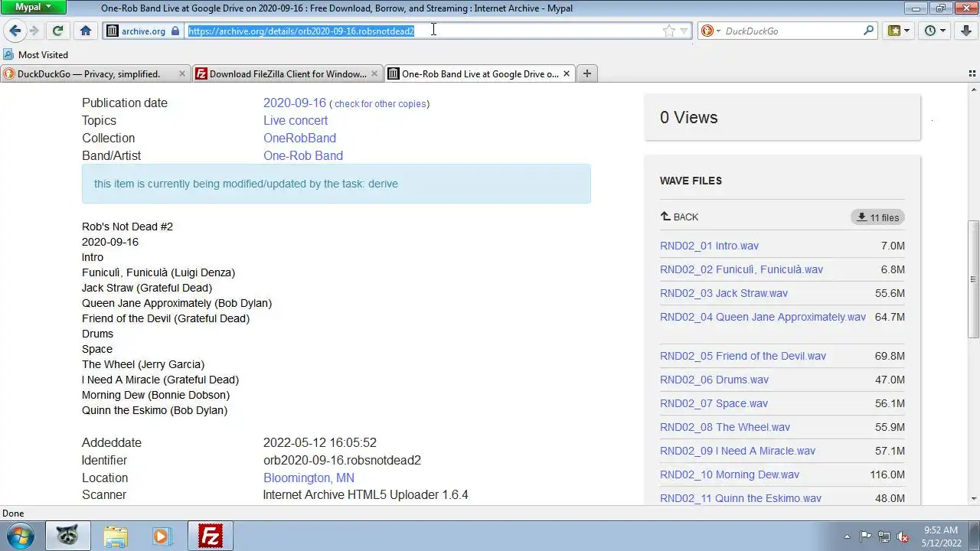Open the Most Visited bookmarks folder
Screen dimensions: 980x551
click(36, 55)
